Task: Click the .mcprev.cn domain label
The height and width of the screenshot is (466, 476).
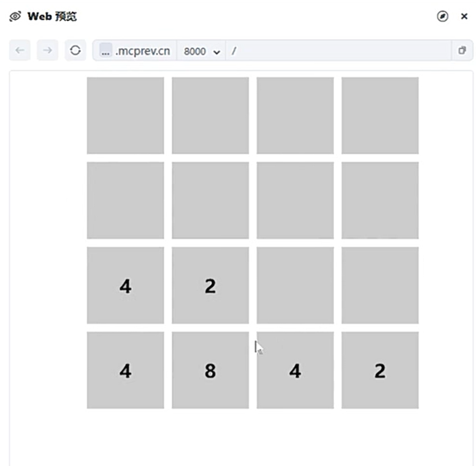Action: click(x=143, y=51)
